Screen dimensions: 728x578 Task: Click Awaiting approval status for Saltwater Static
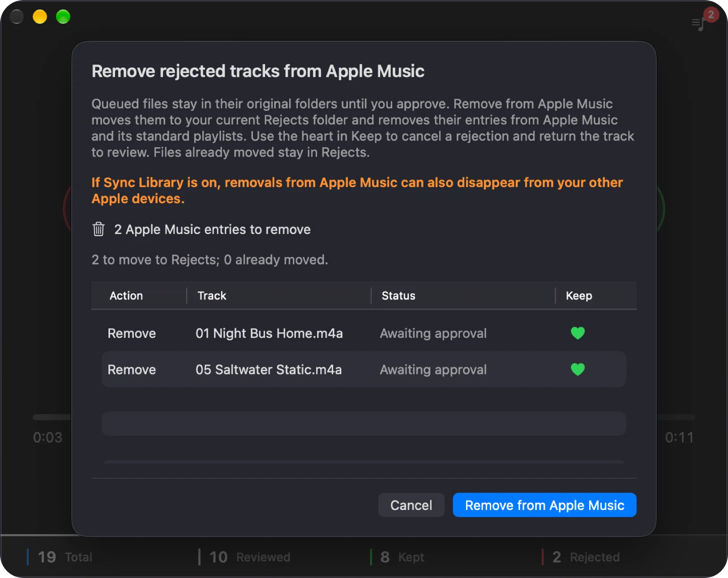[433, 370]
